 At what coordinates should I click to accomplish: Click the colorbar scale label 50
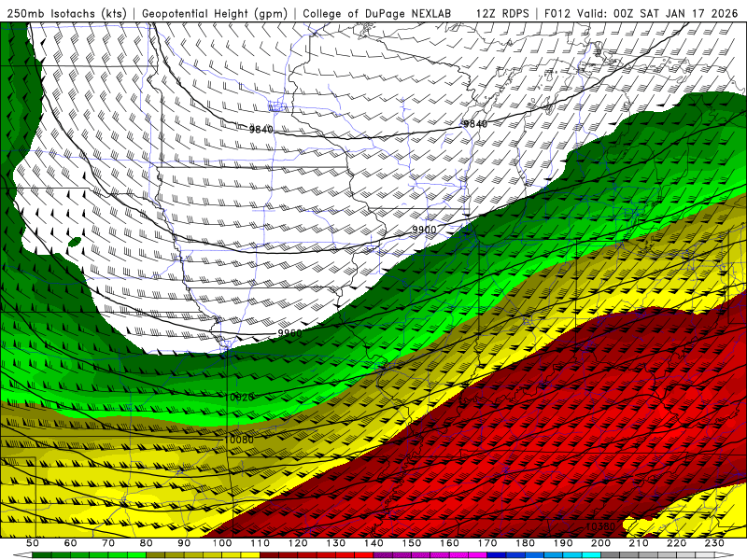coord(33,543)
